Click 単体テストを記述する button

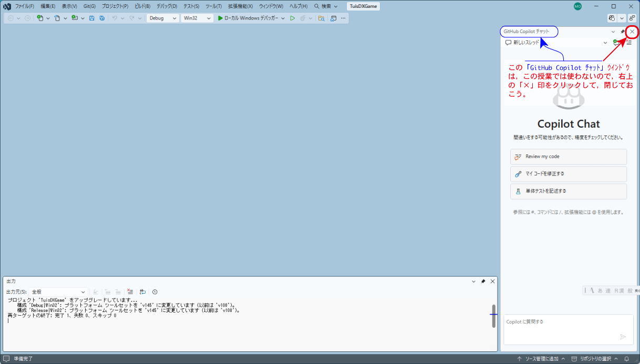[568, 191]
